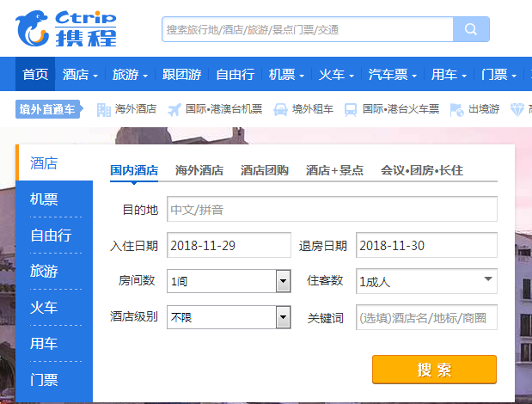The height and width of the screenshot is (404, 532).
Task: Click the overseas hotel building icon
Action: 104,109
